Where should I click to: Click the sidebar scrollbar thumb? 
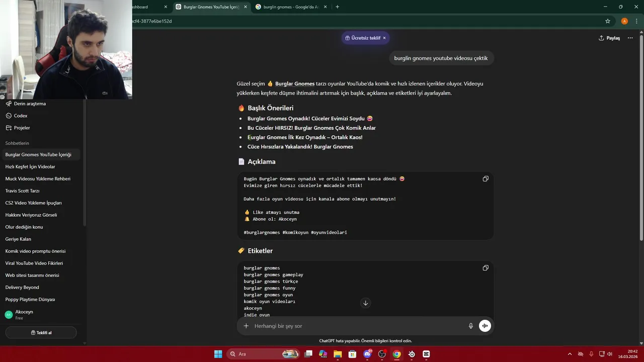point(85,163)
